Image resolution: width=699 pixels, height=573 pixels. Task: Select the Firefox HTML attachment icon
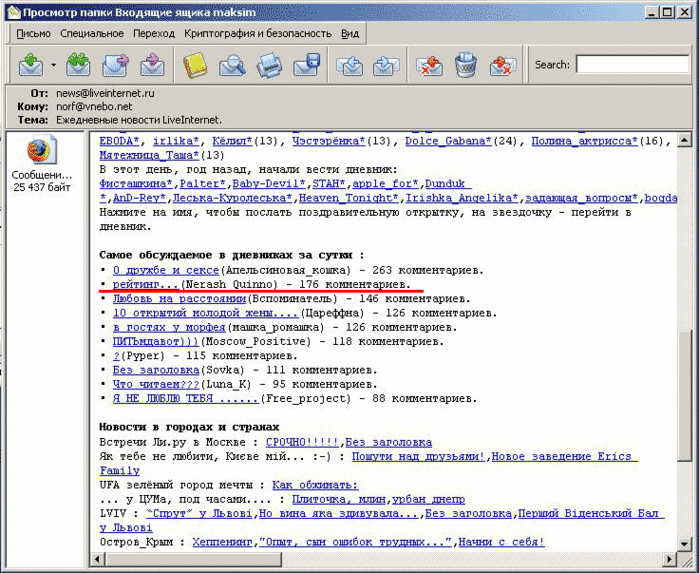(42, 150)
